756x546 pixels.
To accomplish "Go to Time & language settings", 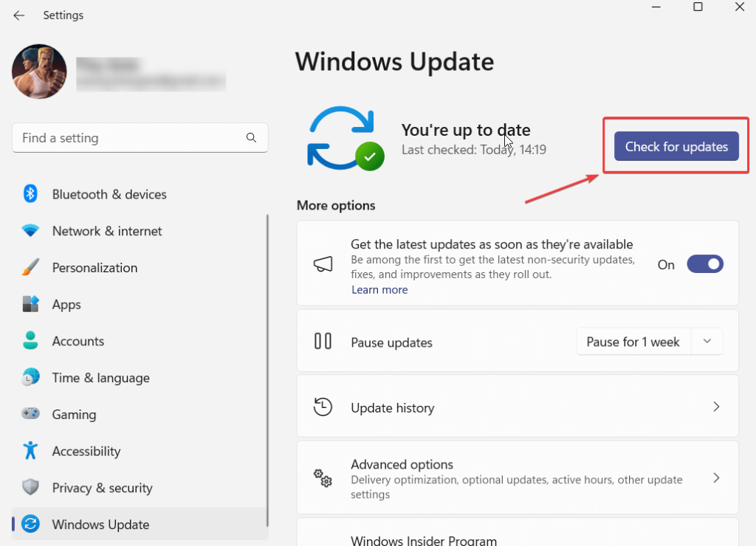I will (100, 378).
